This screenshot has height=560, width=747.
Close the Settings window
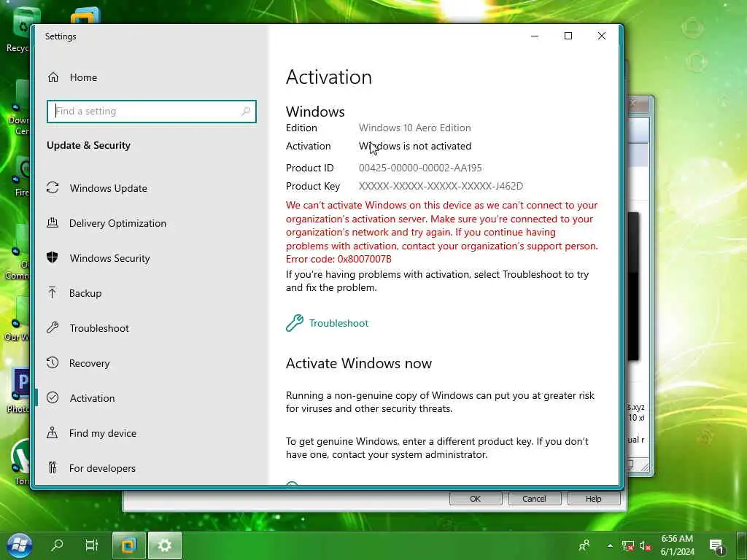click(x=602, y=36)
